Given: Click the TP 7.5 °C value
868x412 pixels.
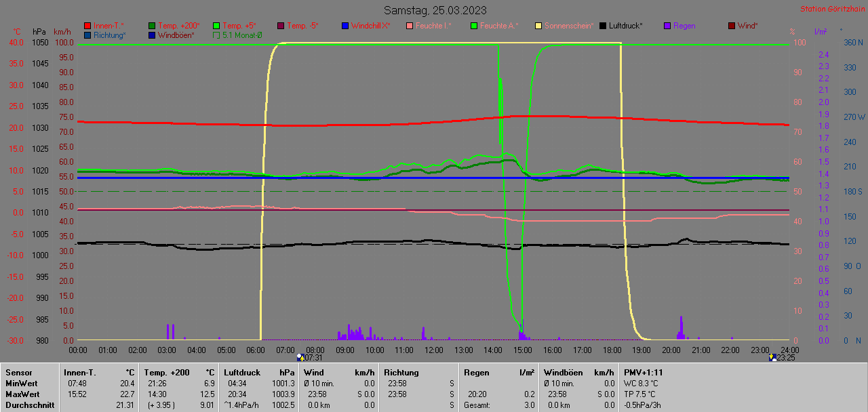Looking at the screenshot, I should (x=640, y=394).
